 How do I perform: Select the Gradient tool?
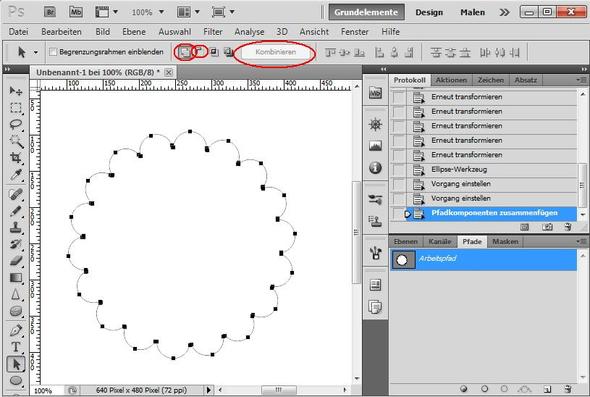tap(15, 278)
